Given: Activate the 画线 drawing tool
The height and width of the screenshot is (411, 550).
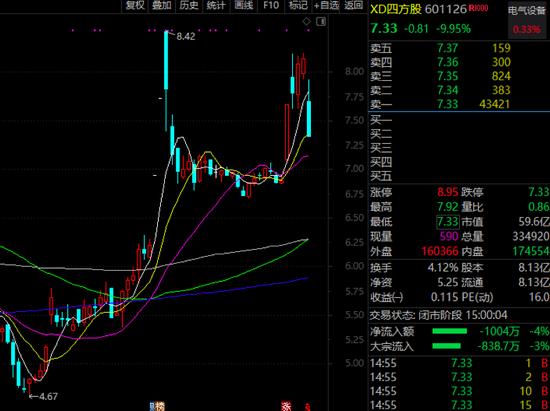Looking at the screenshot, I should click(x=243, y=5).
